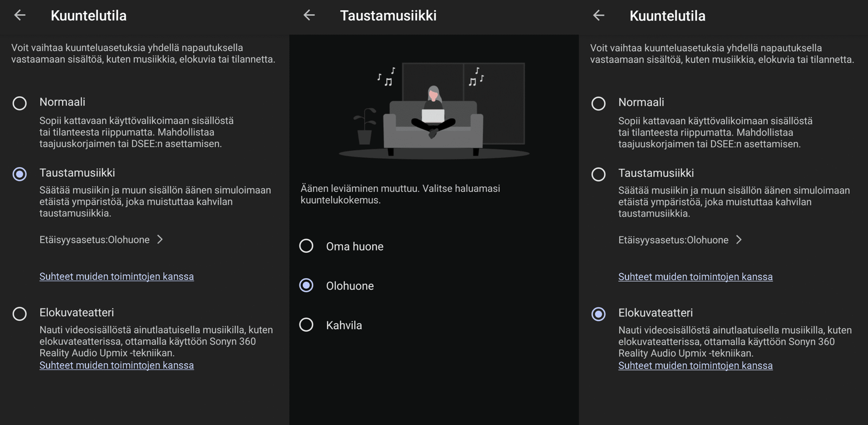Viewport: 868px width, 425px height.
Task: Open Etäisyysasetus chevron in right screen
Action: [739, 240]
